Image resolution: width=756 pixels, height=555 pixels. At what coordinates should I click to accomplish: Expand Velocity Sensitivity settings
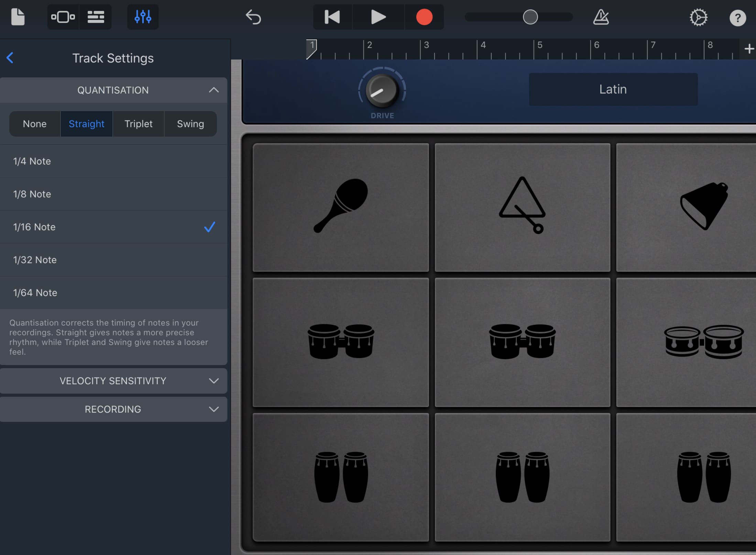113,381
